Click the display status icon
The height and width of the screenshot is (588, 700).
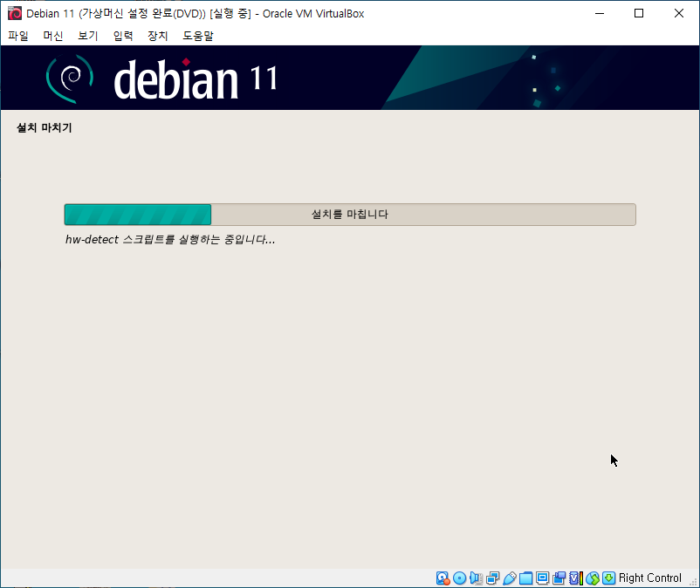coord(542,578)
